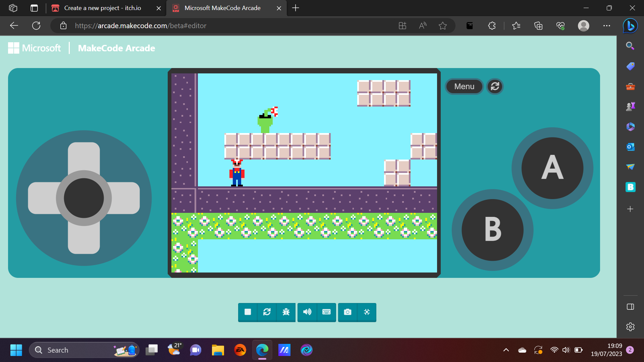Open the Drop paper-plane sidebar icon

[x=630, y=167]
